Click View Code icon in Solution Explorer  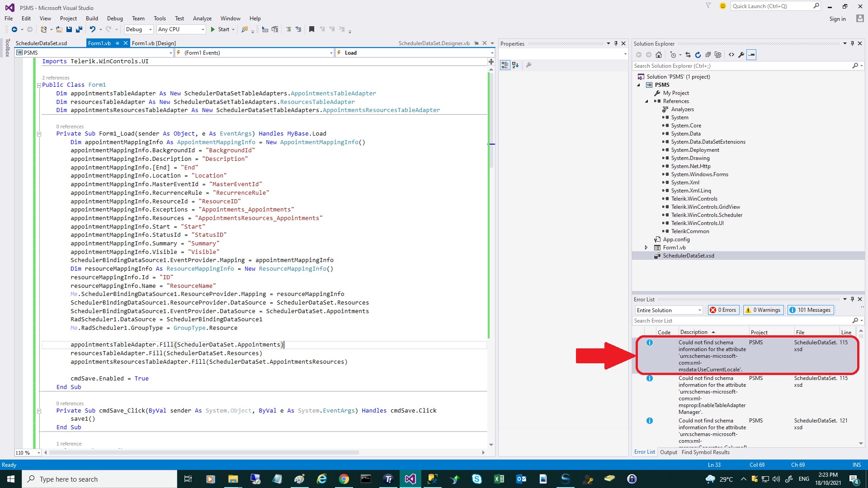(x=731, y=55)
